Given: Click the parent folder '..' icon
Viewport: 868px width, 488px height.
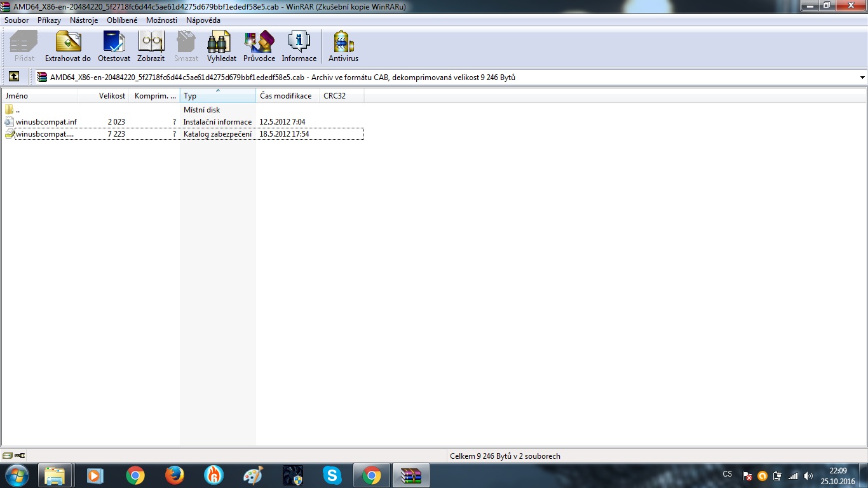Looking at the screenshot, I should coord(9,109).
